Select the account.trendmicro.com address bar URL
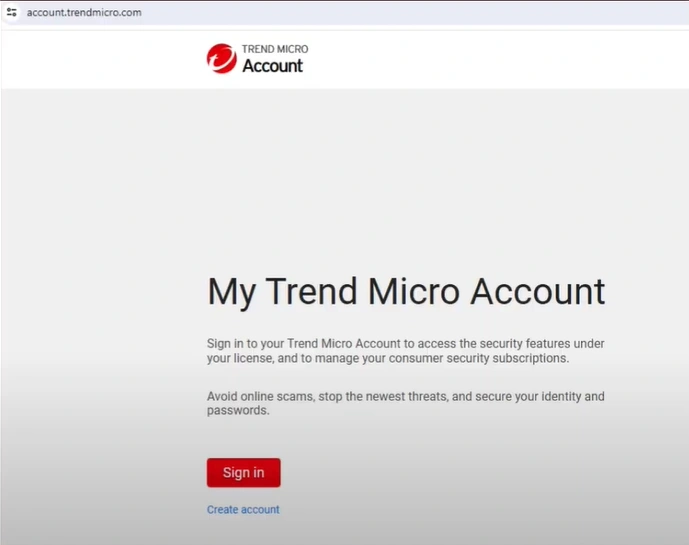Viewport: 689px width, 545px height. [84, 12]
